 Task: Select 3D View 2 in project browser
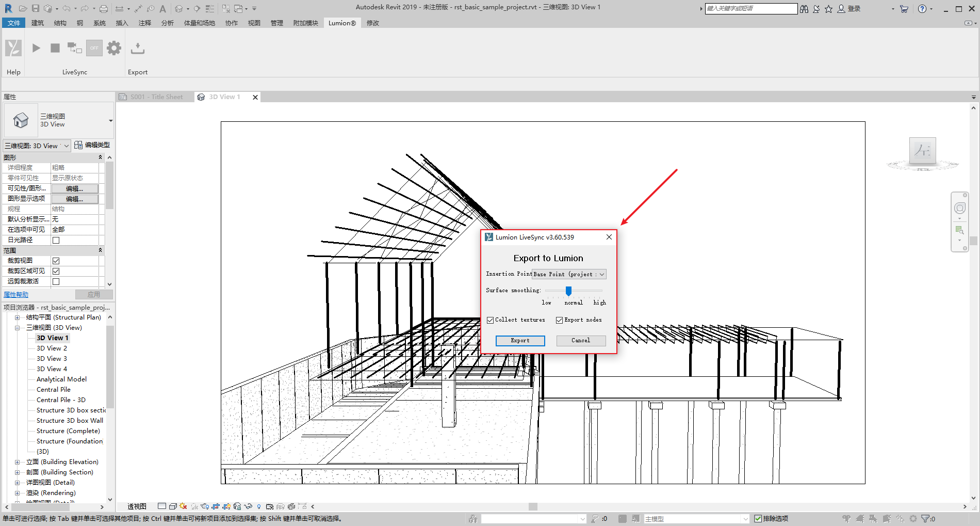(x=52, y=348)
